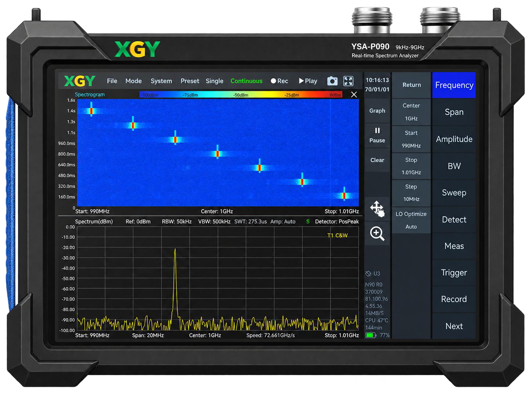The height and width of the screenshot is (399, 532).
Task: Edit the Start frequency 990MHz
Action: point(411,139)
